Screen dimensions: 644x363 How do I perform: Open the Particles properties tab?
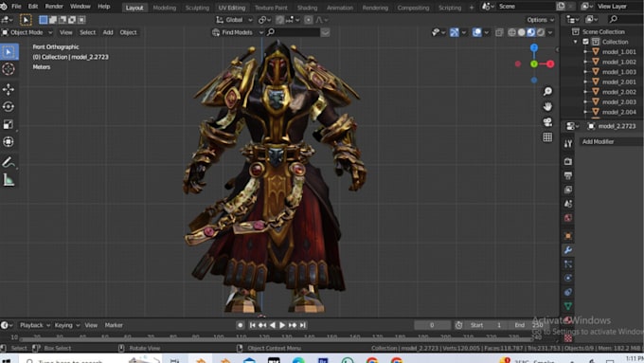click(568, 263)
